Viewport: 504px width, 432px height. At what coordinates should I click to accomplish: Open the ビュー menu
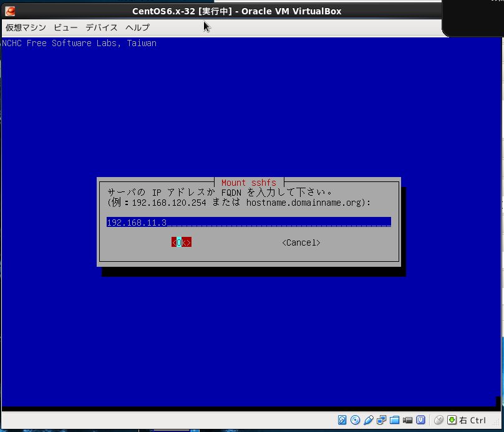tap(65, 27)
